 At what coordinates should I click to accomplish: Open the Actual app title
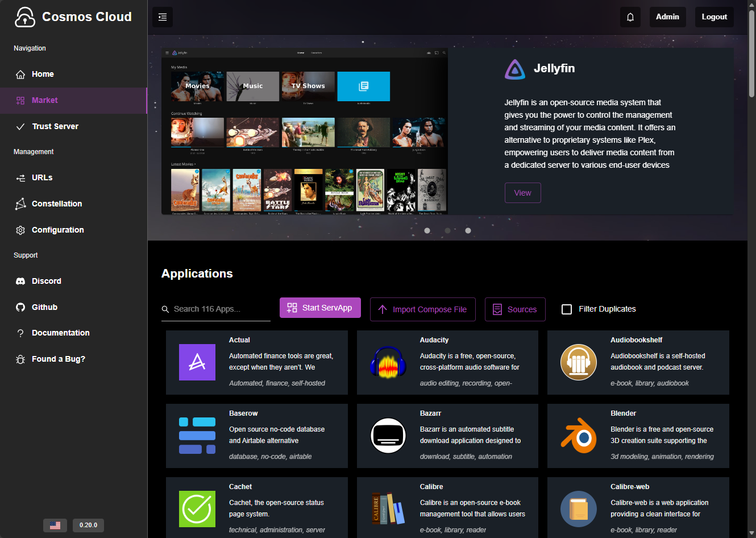tap(239, 340)
